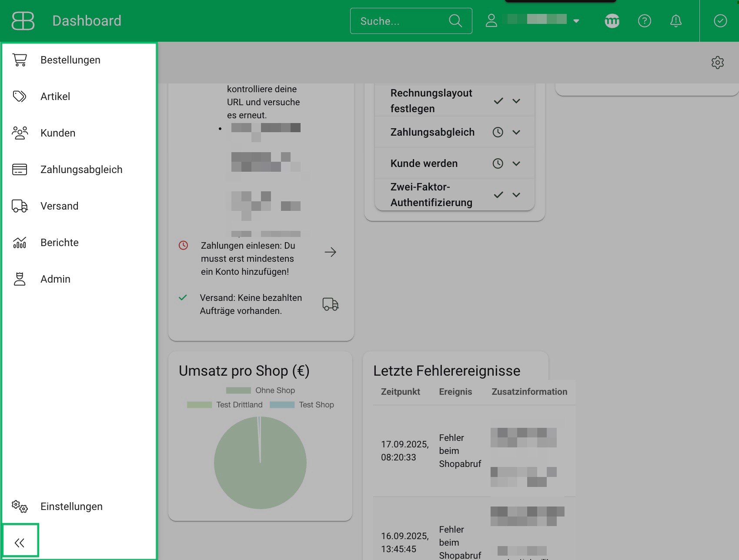This screenshot has height=560, width=739.
Task: Open the Bestellungen cart icon
Action: (x=20, y=60)
